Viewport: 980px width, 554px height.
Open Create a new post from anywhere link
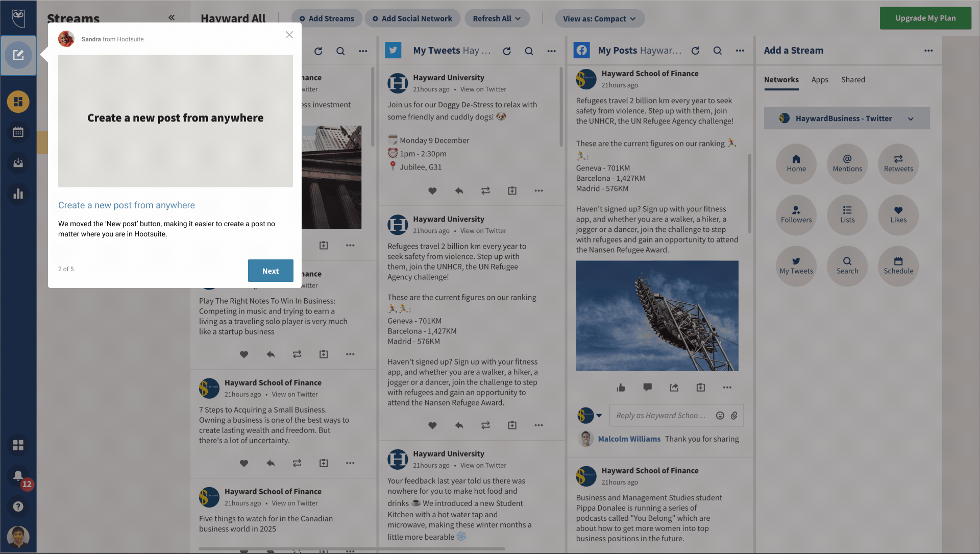[127, 205]
